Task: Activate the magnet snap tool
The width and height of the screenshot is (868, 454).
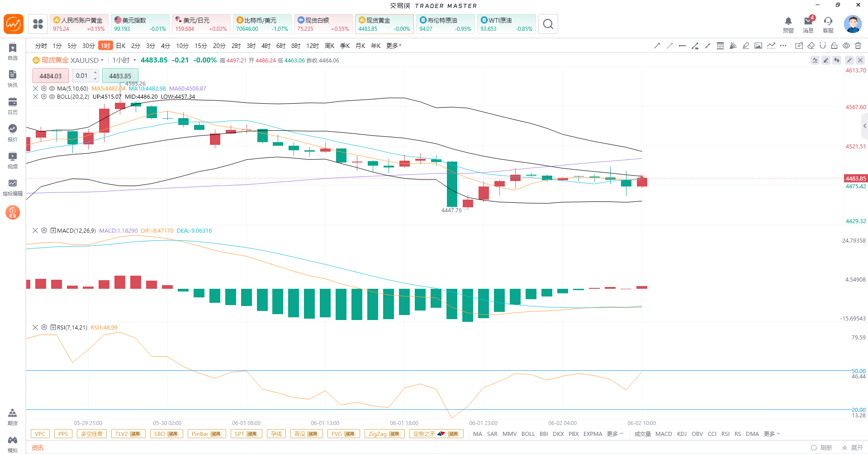Action: click(823, 46)
